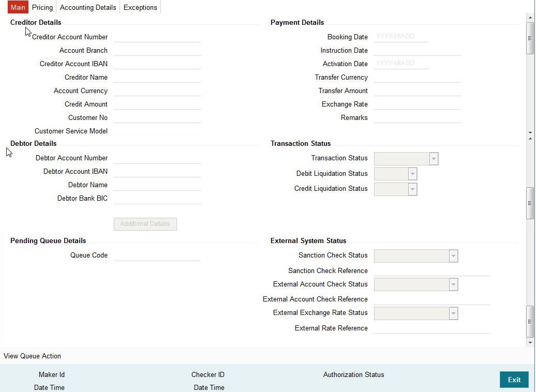536x392 pixels.
Task: Focus the Booking Date field
Action: click(401, 37)
